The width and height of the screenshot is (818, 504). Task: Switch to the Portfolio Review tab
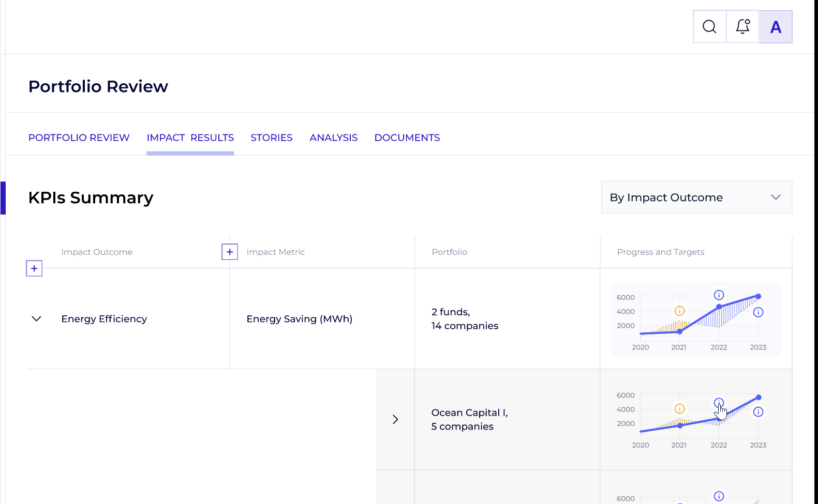[x=79, y=138]
